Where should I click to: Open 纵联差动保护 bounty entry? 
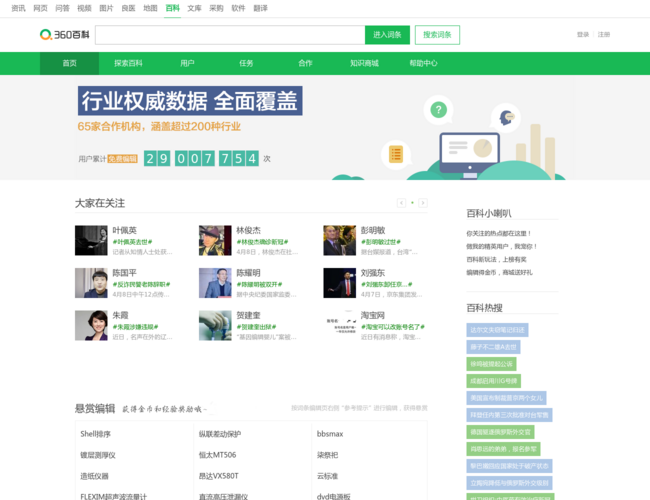[x=220, y=434]
